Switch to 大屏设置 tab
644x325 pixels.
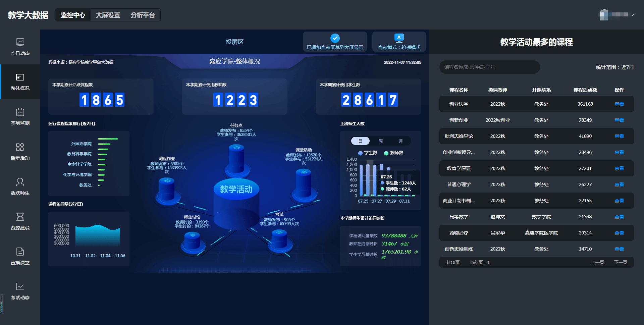[108, 15]
